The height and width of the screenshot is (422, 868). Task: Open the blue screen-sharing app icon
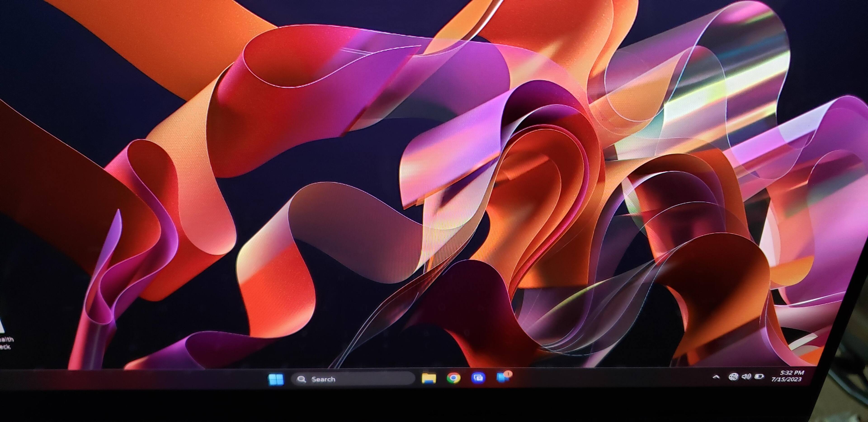(478, 378)
